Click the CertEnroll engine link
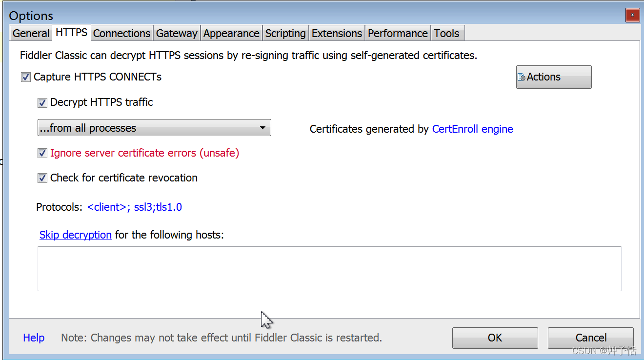644x360 pixels. point(473,129)
